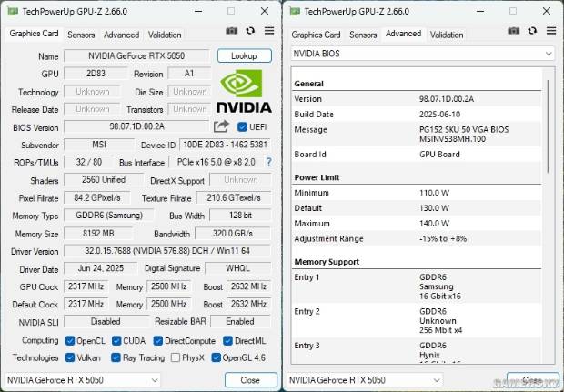The image size is (564, 392).
Task: Click the Message value PG152 SKU 50 VGA BIOS
Action: point(464,129)
